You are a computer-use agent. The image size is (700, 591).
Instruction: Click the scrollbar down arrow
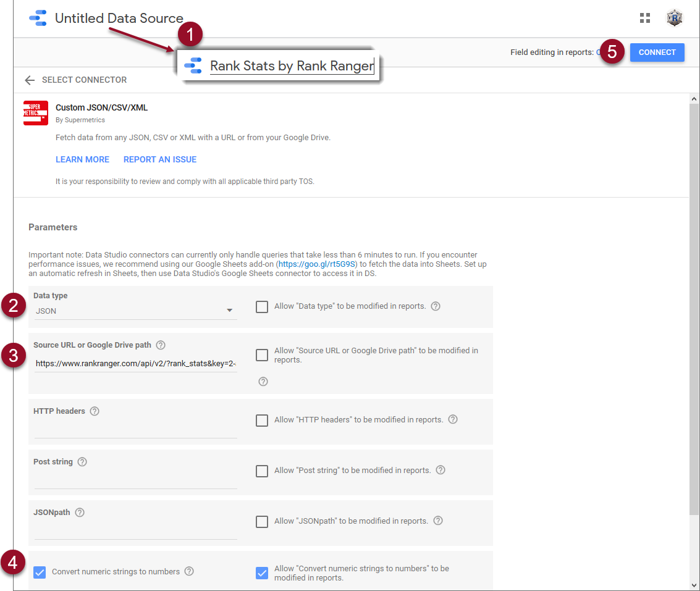pos(694,585)
